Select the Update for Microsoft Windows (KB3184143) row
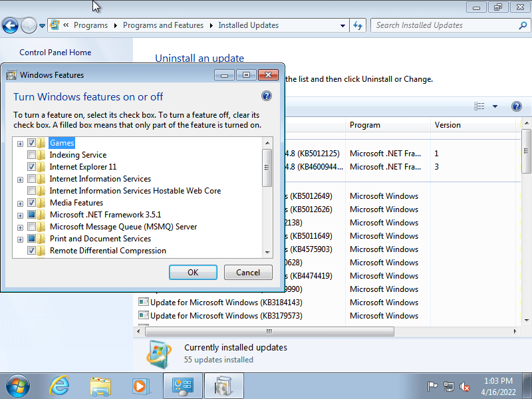Viewport: 532px width, 399px height. coord(327,303)
